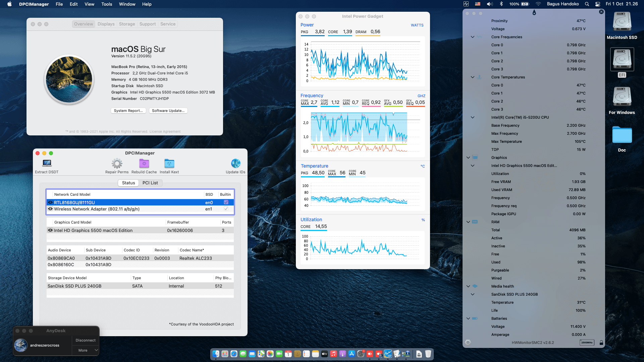Open the Doc folder on desktop
The width and height of the screenshot is (644, 362).
tap(622, 135)
